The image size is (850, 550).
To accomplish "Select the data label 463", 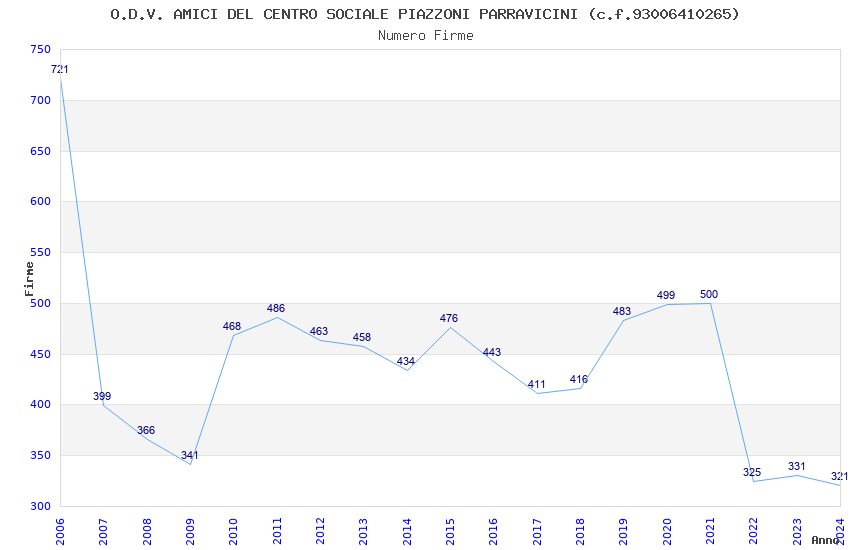I will tap(319, 331).
